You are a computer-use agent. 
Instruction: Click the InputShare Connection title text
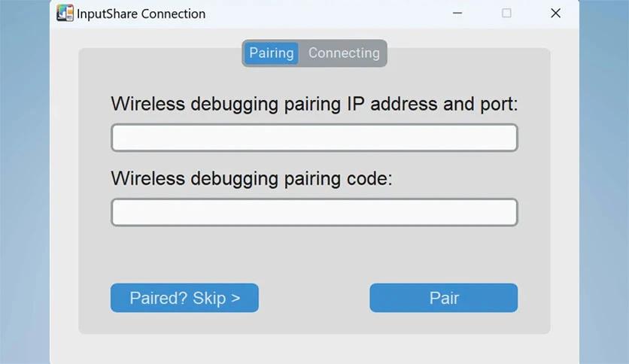(x=141, y=14)
